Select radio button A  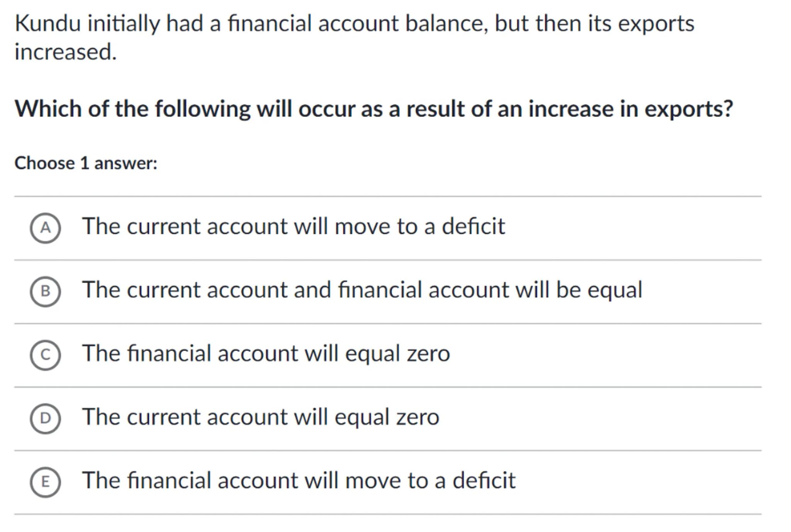click(45, 228)
